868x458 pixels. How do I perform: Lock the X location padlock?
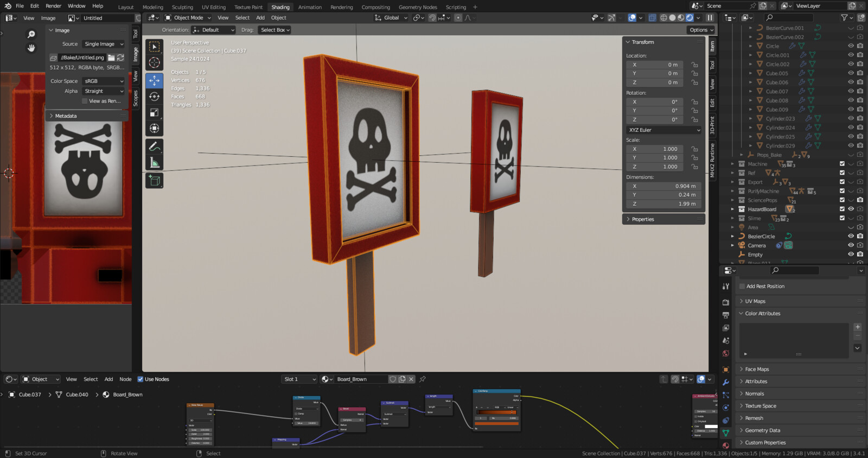pos(694,65)
